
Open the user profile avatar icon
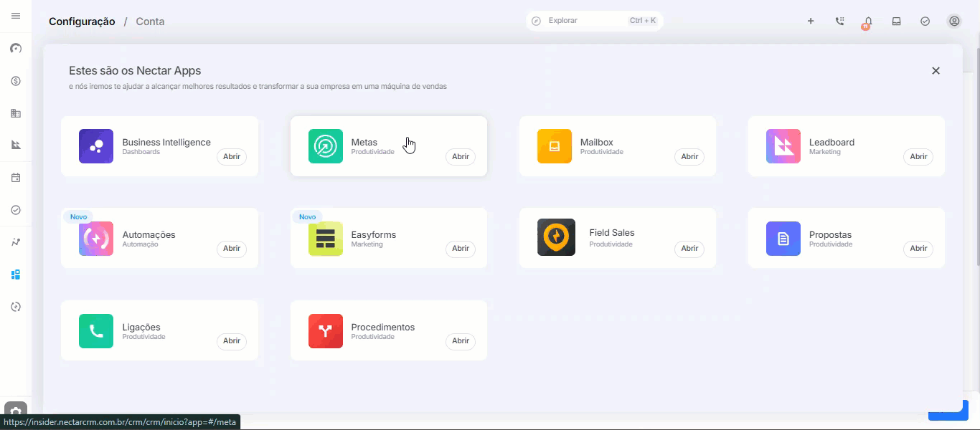tap(954, 21)
